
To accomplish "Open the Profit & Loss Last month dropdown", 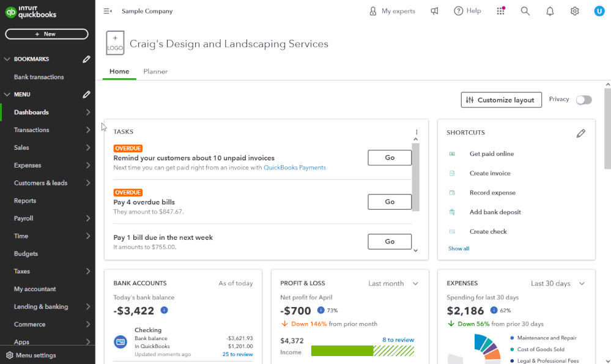I will [392, 283].
